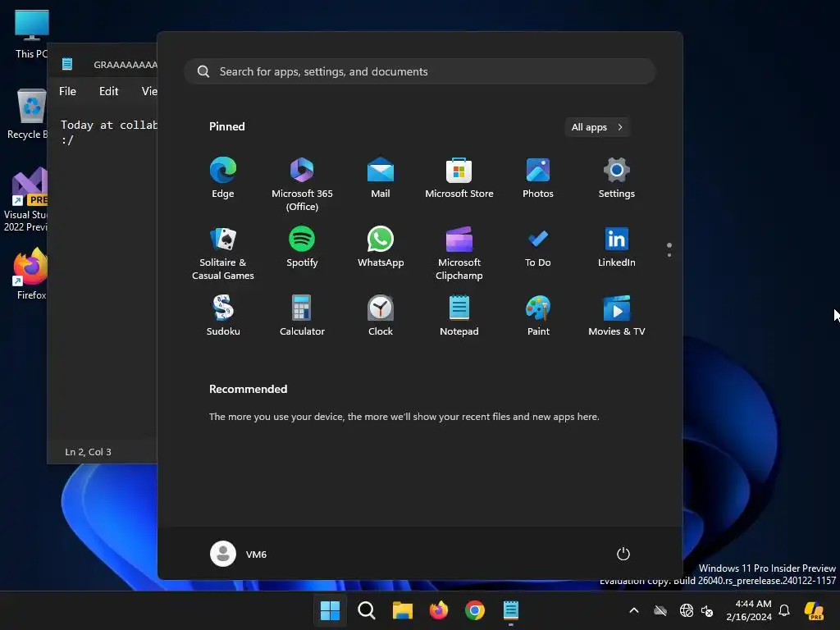Open the To Do app
Image resolution: width=840 pixels, height=630 pixels.
coord(538,248)
